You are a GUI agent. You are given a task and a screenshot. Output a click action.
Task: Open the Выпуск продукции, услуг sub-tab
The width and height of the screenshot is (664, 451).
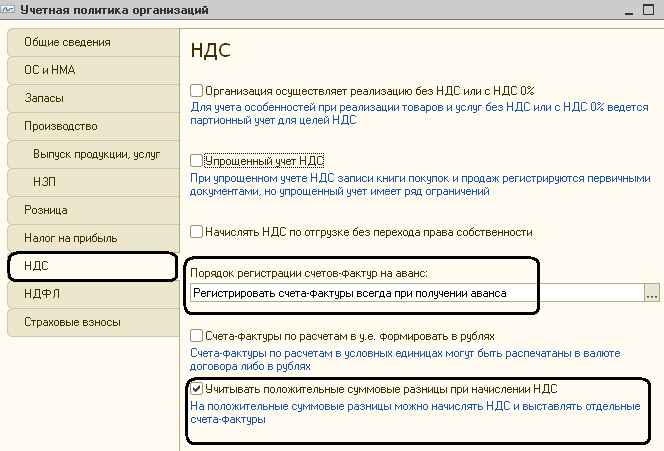[x=93, y=154]
